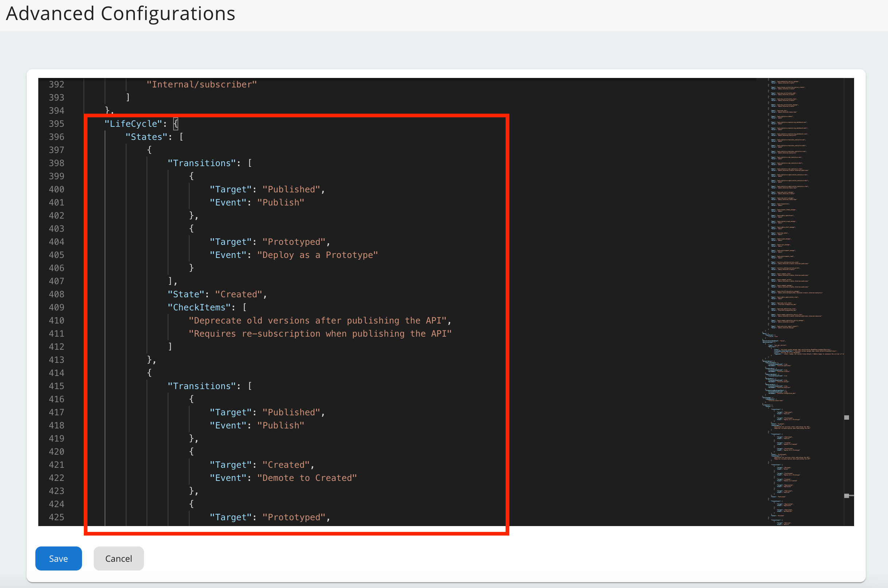888x588 pixels.
Task: Click "Internal/subscriber" string on line 392
Action: [x=202, y=85]
